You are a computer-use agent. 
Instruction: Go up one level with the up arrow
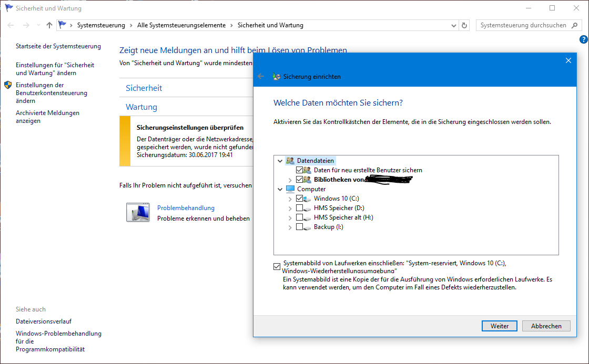tap(49, 25)
